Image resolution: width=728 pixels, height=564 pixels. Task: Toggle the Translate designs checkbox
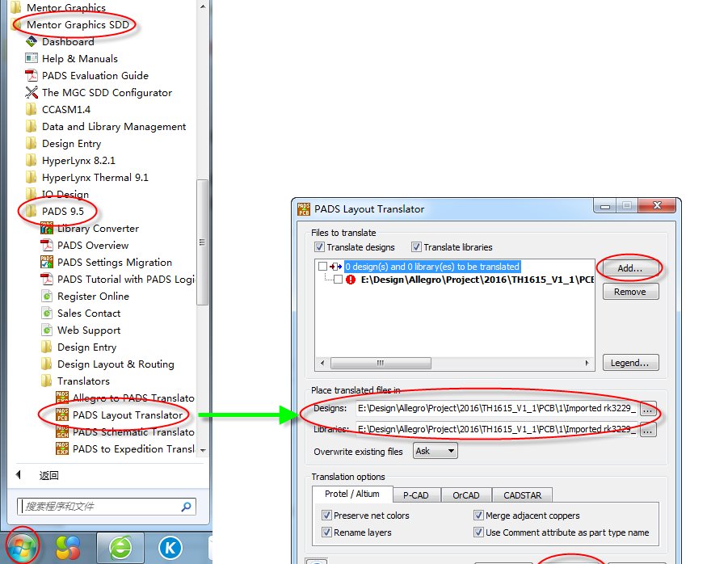[x=320, y=247]
